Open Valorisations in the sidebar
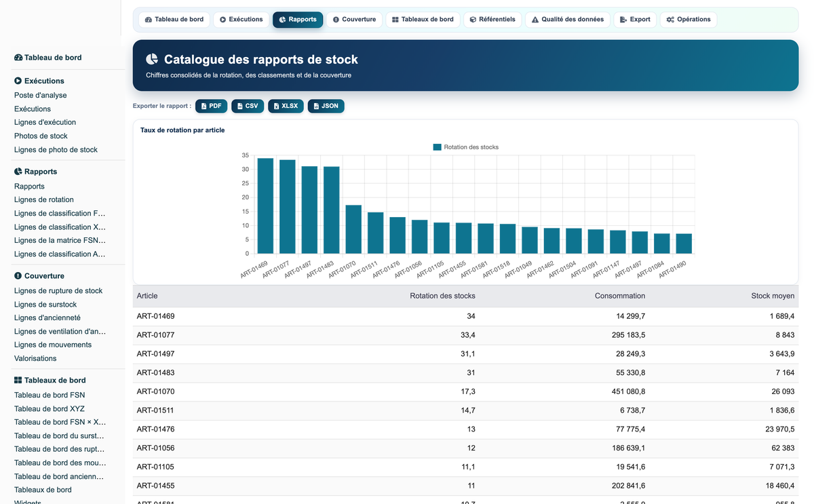 (35, 359)
